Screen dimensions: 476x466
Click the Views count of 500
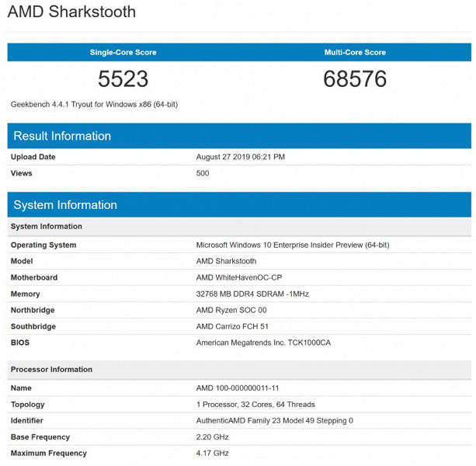[x=203, y=173]
